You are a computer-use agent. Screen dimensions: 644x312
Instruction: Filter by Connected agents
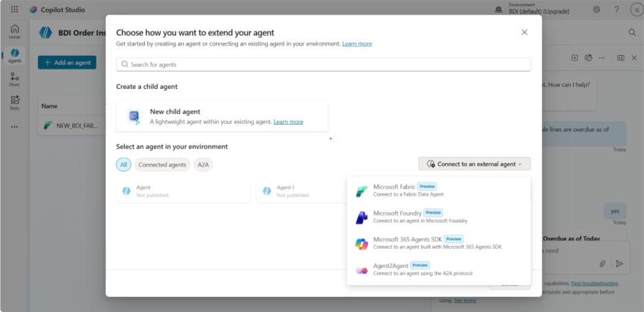162,165
